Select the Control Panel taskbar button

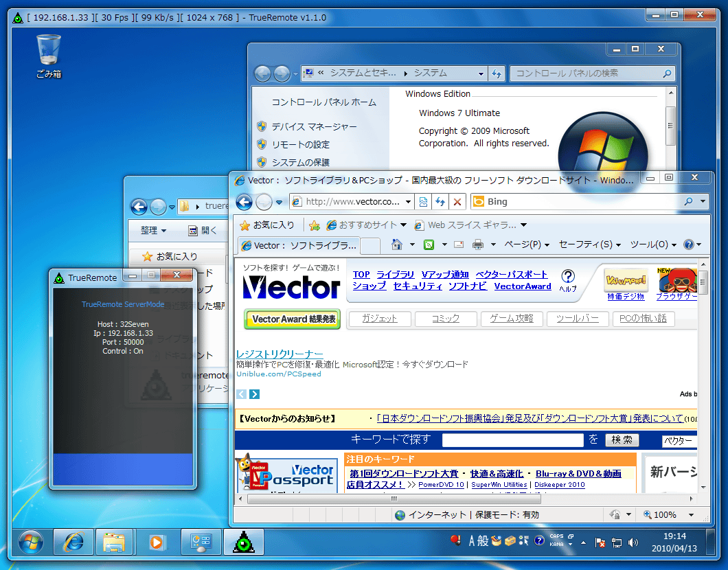(x=201, y=542)
